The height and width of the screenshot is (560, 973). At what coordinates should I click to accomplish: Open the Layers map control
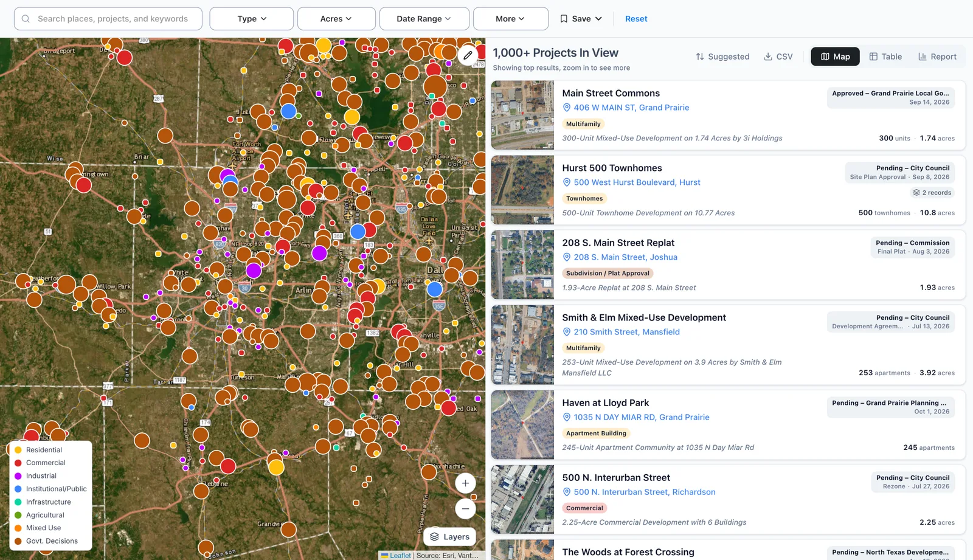click(x=449, y=537)
